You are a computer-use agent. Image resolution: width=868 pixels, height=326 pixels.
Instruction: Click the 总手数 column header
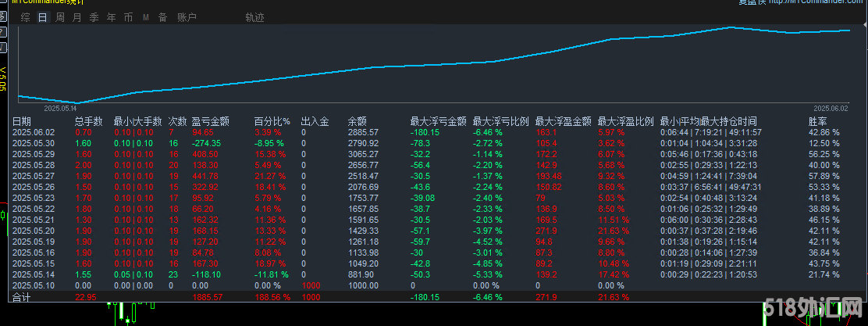[x=89, y=121]
